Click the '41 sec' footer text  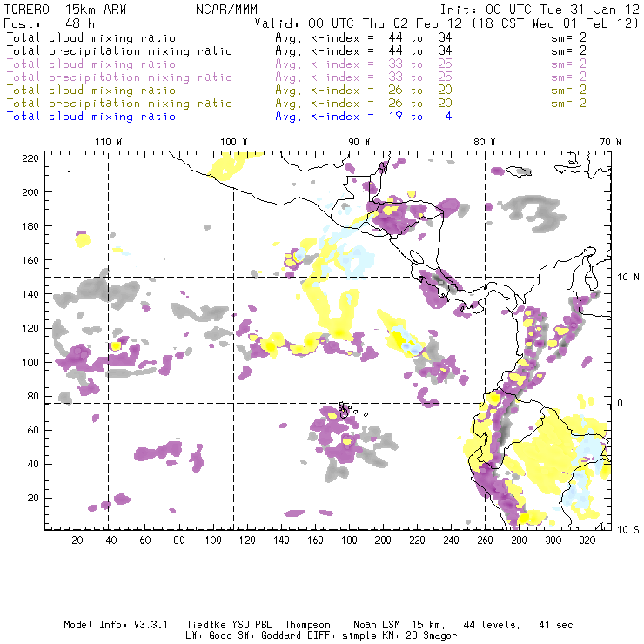click(556, 625)
